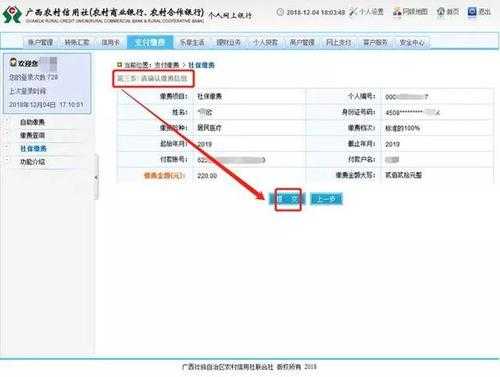
Task: Expand the 缴费查询 sidebar item
Action: tap(32, 135)
